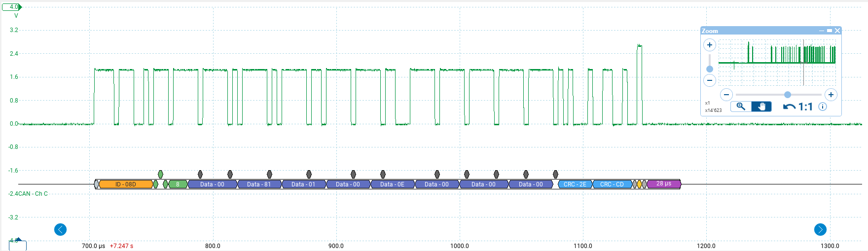Select the CRC - CD packet
The image size is (868, 251).
[612, 184]
